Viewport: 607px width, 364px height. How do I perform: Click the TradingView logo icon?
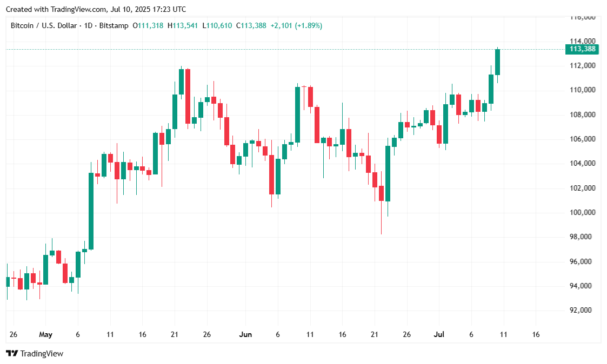tap(11, 353)
